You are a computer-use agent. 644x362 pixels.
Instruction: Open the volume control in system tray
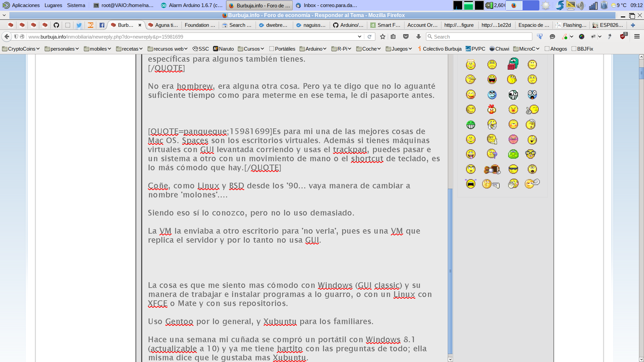pos(581,5)
